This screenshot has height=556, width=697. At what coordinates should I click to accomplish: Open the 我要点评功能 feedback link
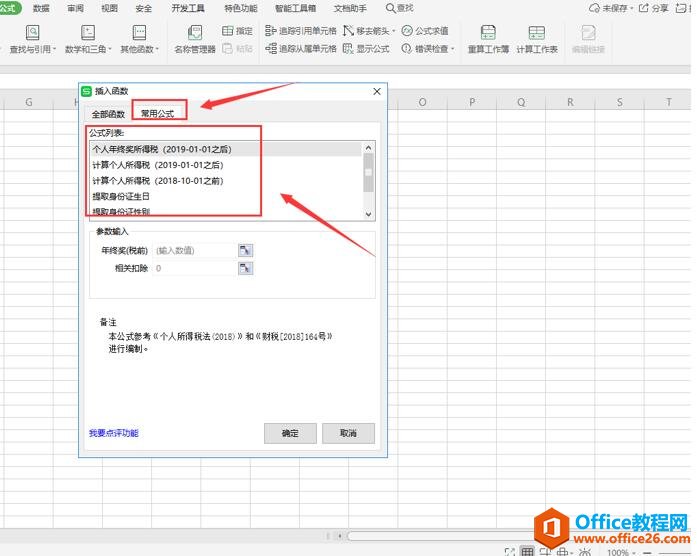click(x=114, y=433)
